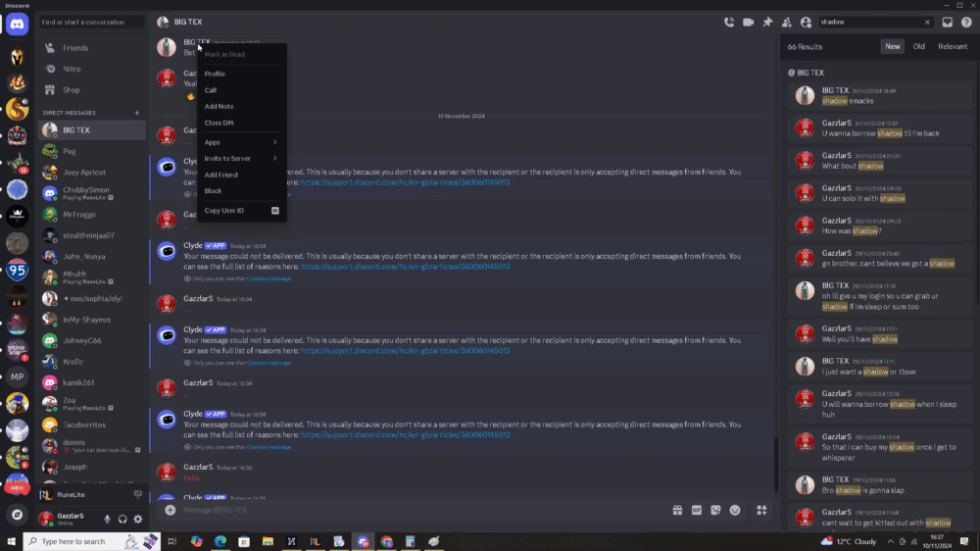Open User Settings gear
The image size is (980, 551).
click(138, 519)
